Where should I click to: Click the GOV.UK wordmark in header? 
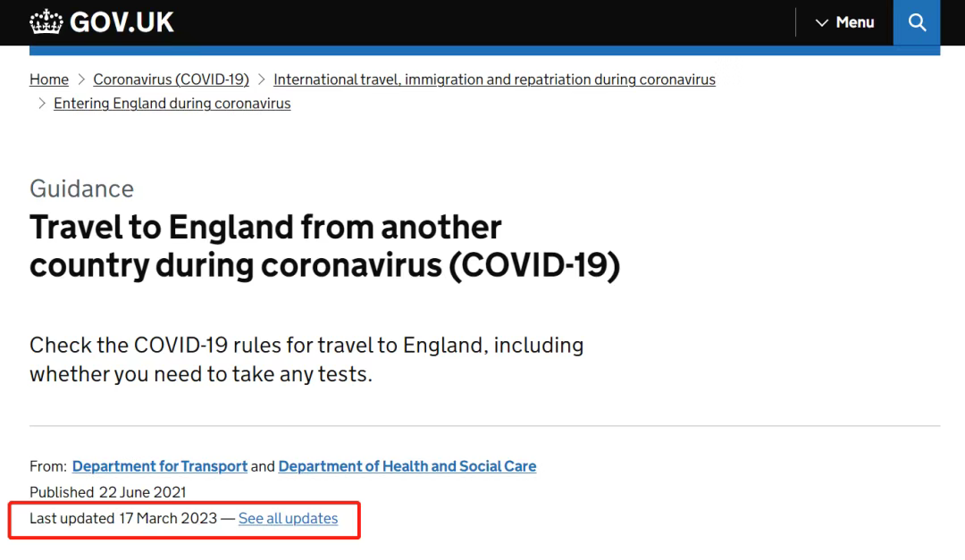click(x=122, y=22)
